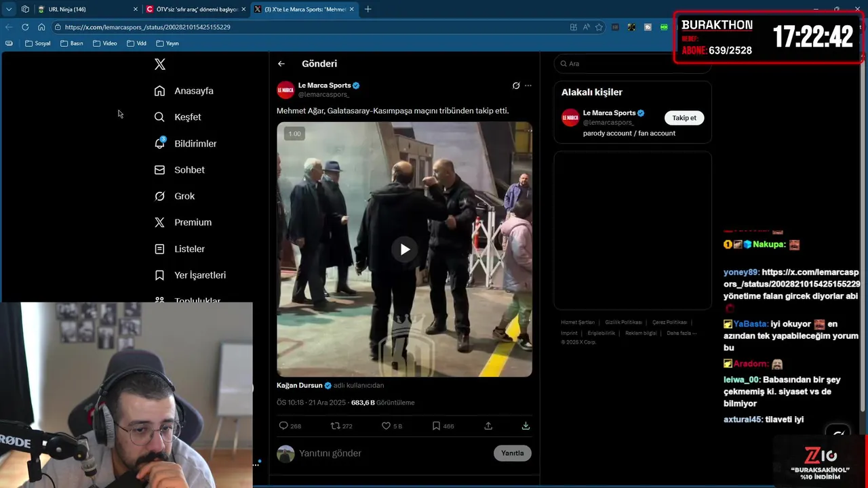Play the video in the post
868x488 pixels.
(x=404, y=249)
